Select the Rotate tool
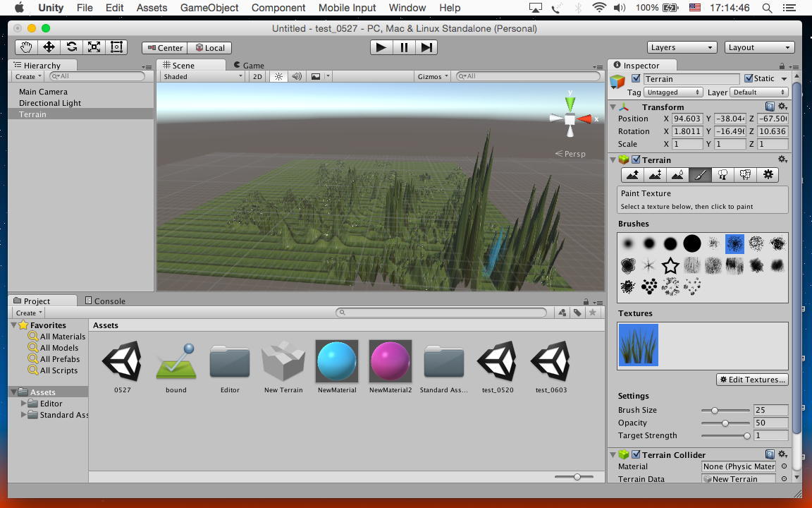The width and height of the screenshot is (812, 508). click(x=71, y=47)
